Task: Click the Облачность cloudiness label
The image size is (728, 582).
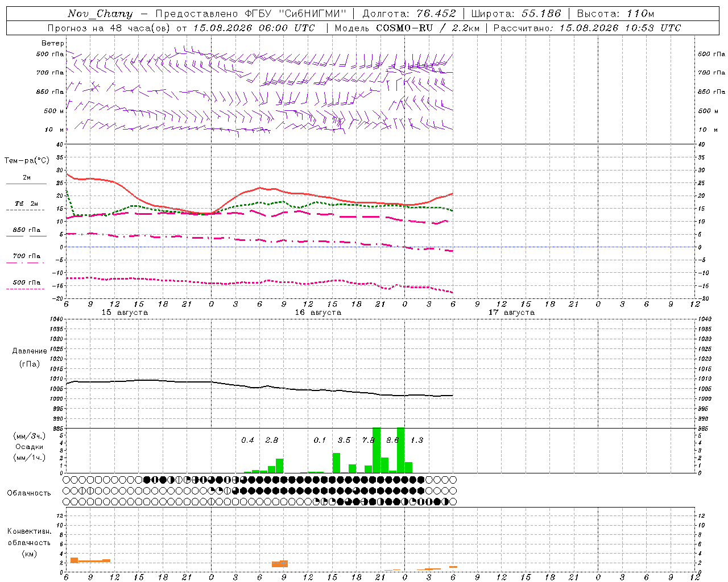Action: pyautogui.click(x=29, y=493)
